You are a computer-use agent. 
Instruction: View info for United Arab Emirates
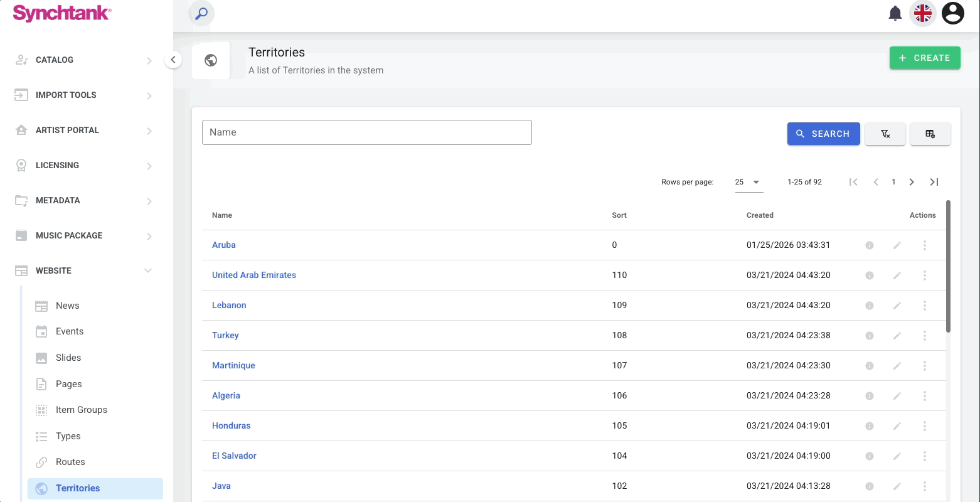click(870, 275)
